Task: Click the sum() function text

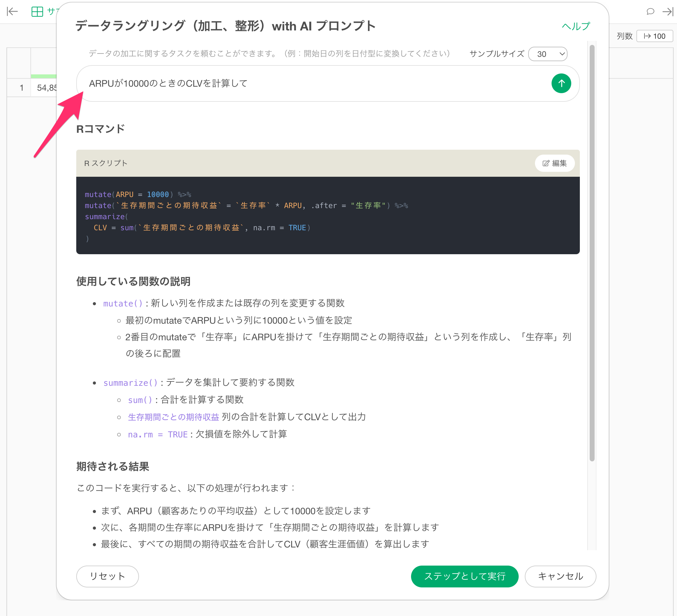Action: [140, 400]
